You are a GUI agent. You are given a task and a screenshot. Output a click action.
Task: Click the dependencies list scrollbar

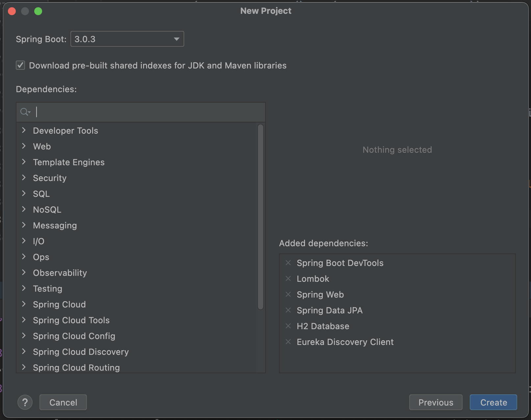point(261,217)
